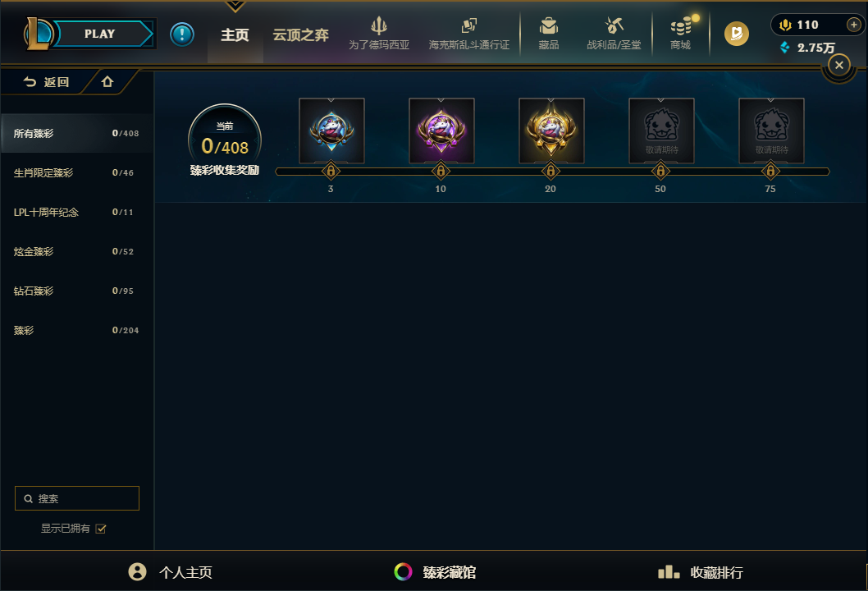Click the lock marker at 20 on progress bar
Viewport: 868px width, 591px height.
[550, 172]
